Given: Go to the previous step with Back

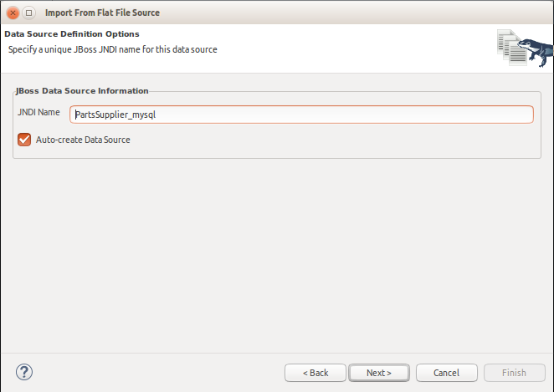Looking at the screenshot, I should click(315, 373).
